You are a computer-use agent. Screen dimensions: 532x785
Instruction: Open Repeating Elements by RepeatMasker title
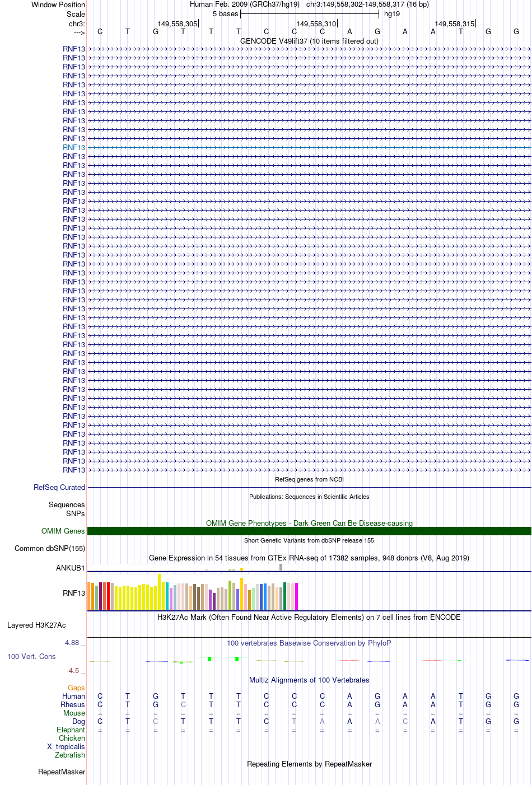tap(309, 764)
